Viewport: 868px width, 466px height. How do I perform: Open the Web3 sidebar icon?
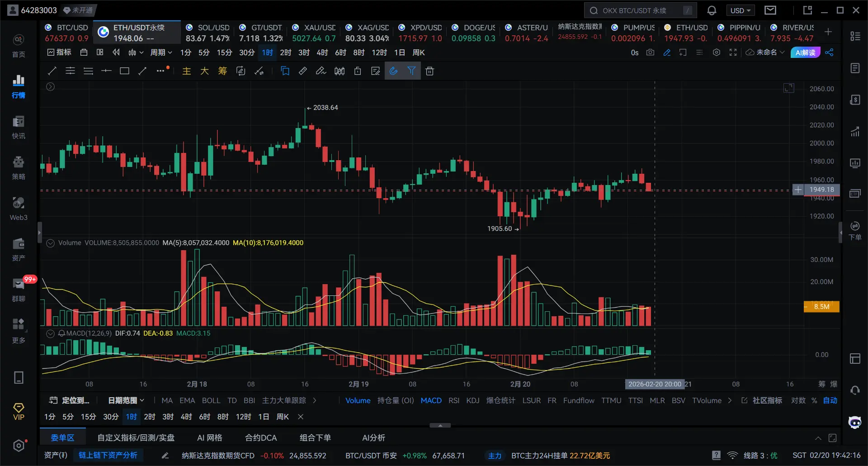coord(19,209)
